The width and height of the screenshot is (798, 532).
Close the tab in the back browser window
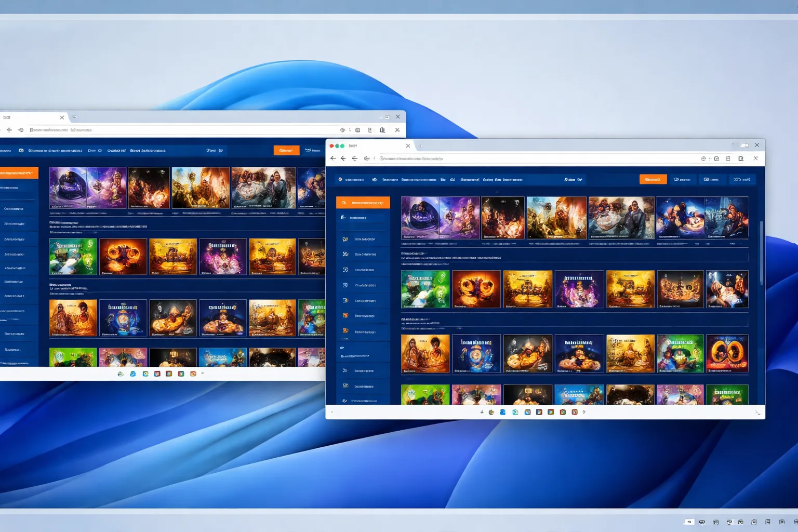62,117
